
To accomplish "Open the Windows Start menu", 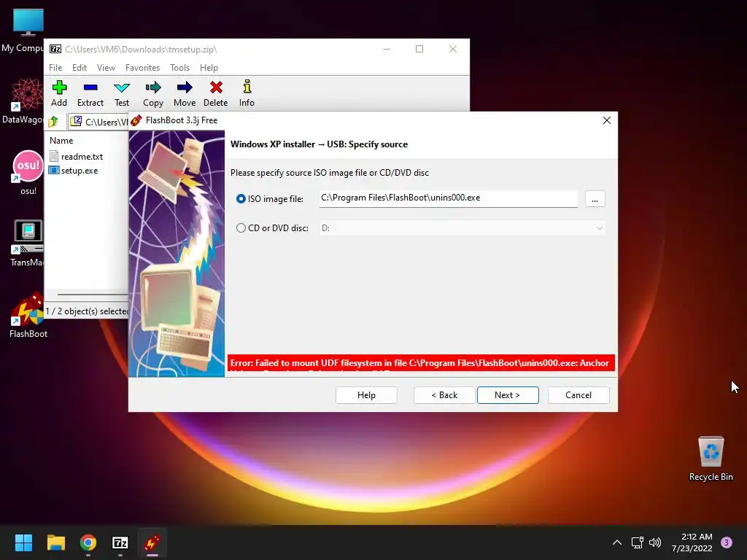I will [23, 542].
